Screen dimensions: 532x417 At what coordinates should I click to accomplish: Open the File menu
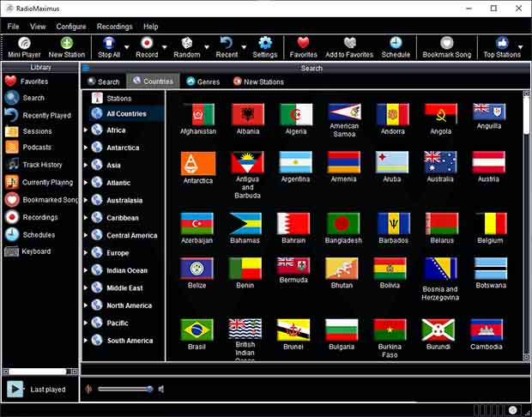(x=13, y=27)
